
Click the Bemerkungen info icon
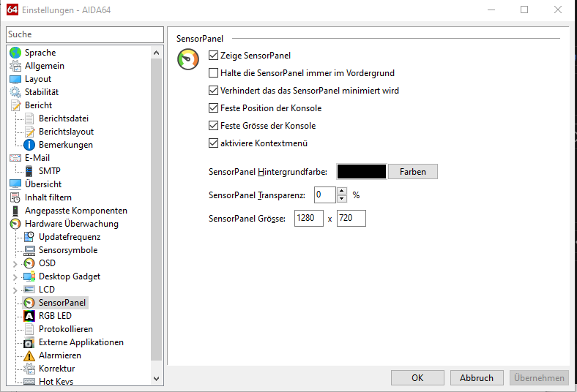click(x=29, y=145)
